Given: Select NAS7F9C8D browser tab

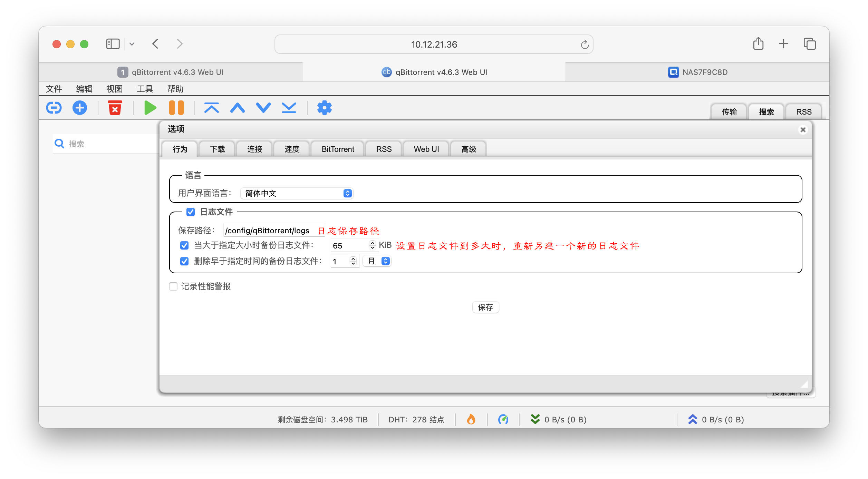Looking at the screenshot, I should point(697,72).
